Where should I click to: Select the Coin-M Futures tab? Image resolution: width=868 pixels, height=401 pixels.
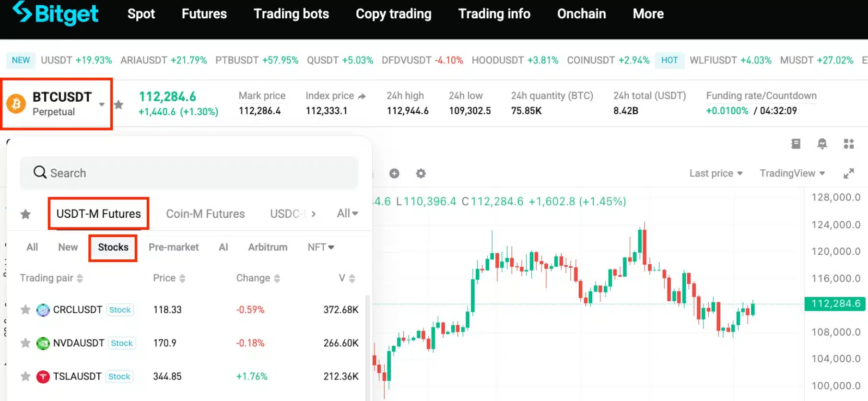click(205, 214)
